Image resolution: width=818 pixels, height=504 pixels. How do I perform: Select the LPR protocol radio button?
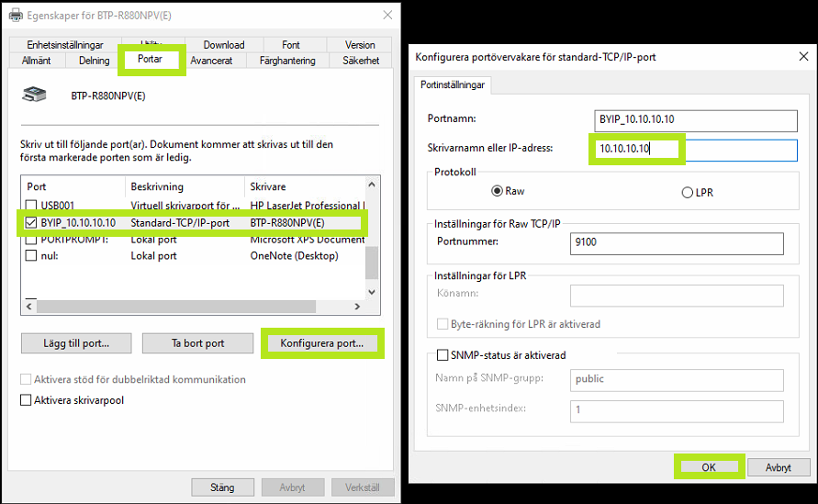[687, 193]
